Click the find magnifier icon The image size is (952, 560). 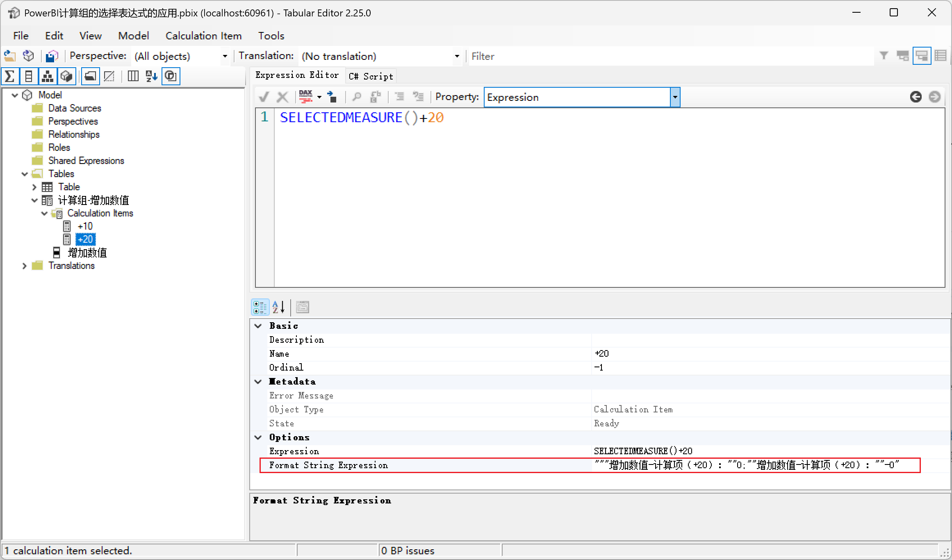point(357,97)
